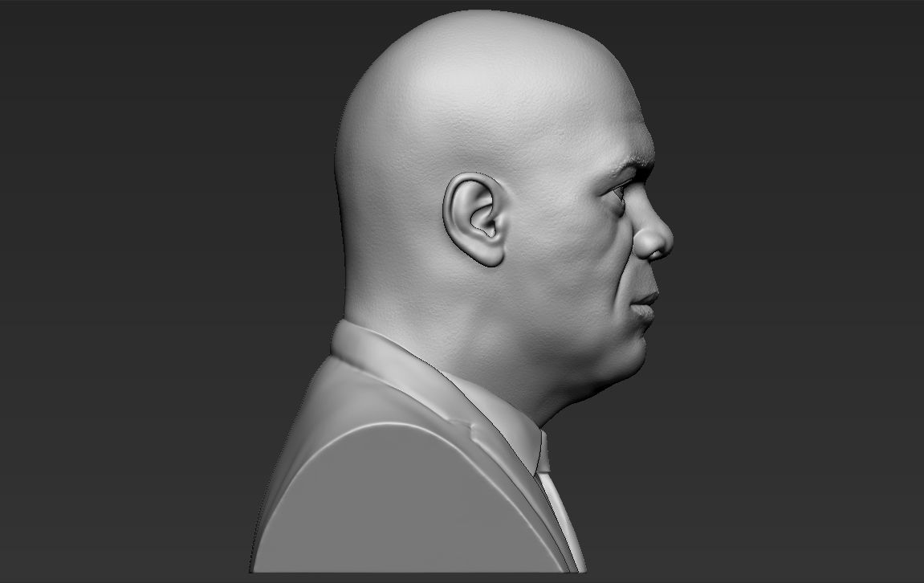Select the eye on the model's face
Image resolution: width=924 pixels, height=583 pixels.
[x=619, y=193]
